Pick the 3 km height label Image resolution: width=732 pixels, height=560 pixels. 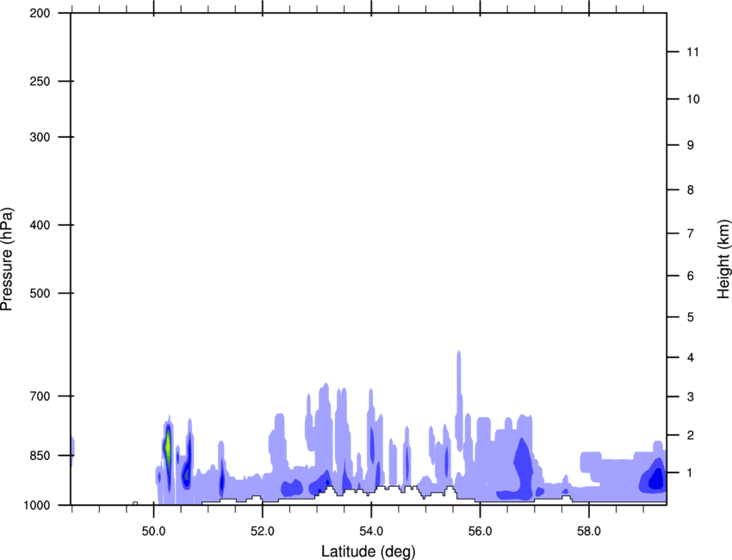coord(691,397)
